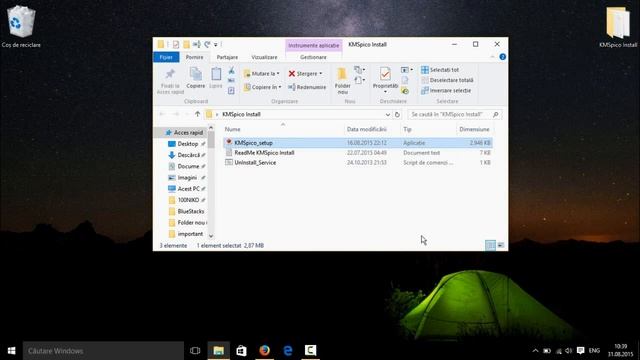640x360 pixels.
Task: Open the Customize Quick Access Toolbar dropdown
Action: click(x=216, y=44)
